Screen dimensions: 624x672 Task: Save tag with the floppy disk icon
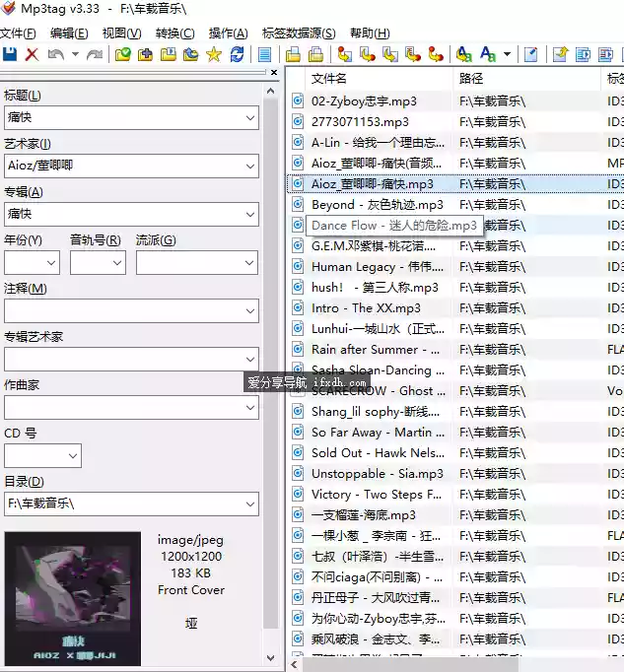point(10,54)
